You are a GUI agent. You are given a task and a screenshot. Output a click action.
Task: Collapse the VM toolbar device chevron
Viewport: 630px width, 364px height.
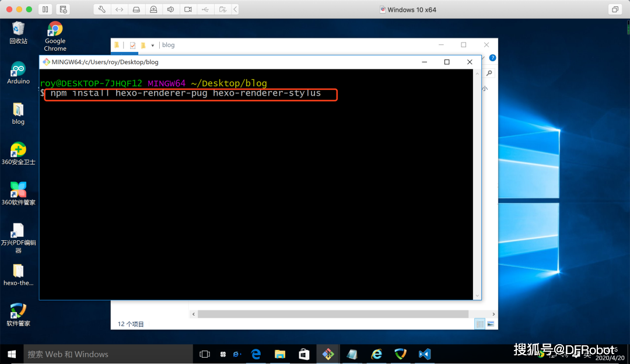(x=236, y=9)
